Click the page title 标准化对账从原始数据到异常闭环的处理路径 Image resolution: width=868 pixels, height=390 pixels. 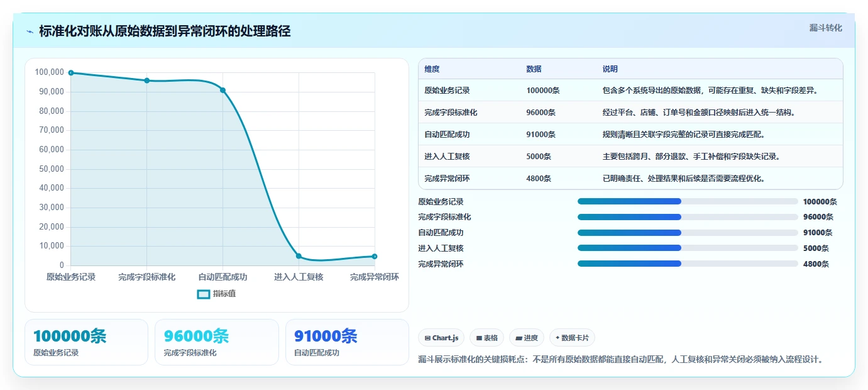click(165, 31)
